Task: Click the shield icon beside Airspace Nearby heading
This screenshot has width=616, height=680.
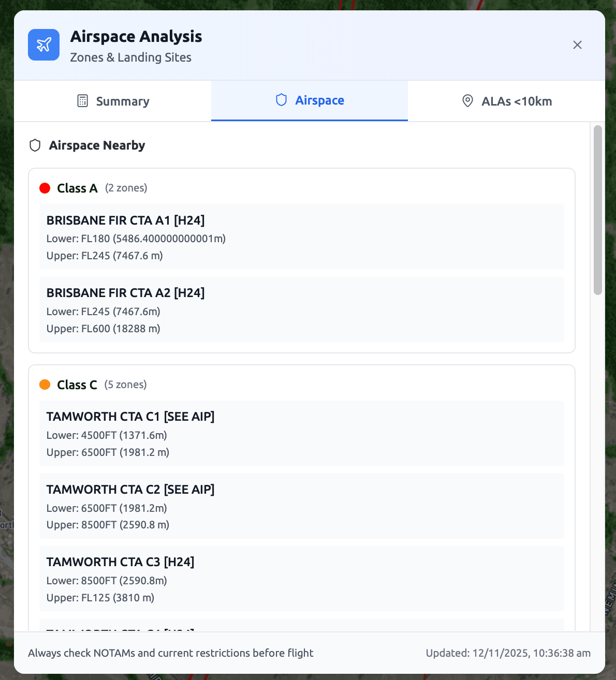Action: pos(35,145)
